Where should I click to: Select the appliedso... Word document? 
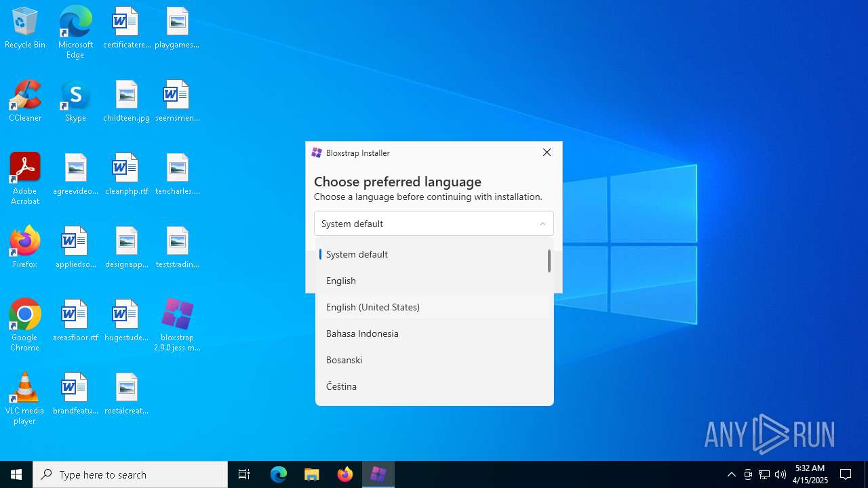tap(75, 248)
